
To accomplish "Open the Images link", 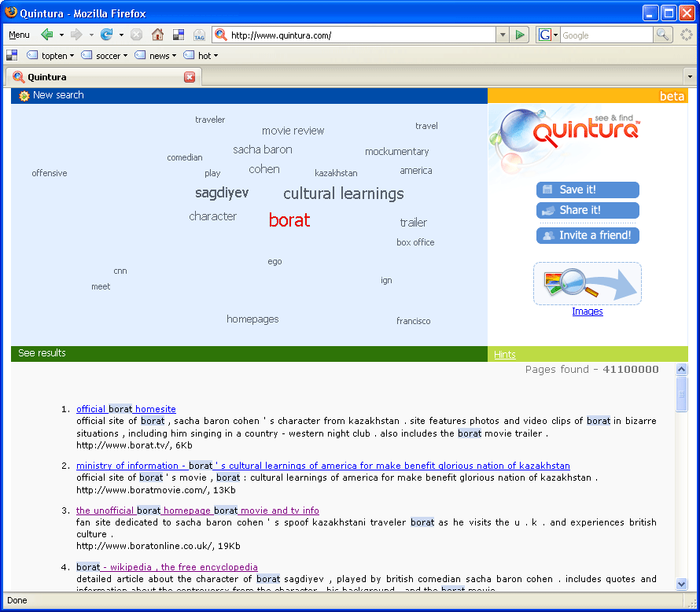I will click(588, 312).
